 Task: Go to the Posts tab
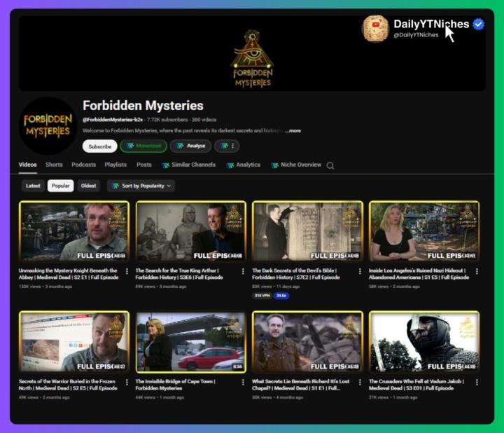point(144,165)
